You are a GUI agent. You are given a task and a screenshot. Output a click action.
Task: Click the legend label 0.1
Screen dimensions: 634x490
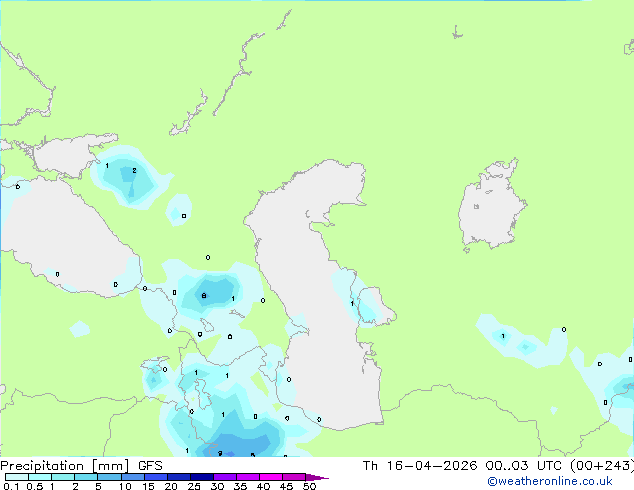[x=11, y=486]
